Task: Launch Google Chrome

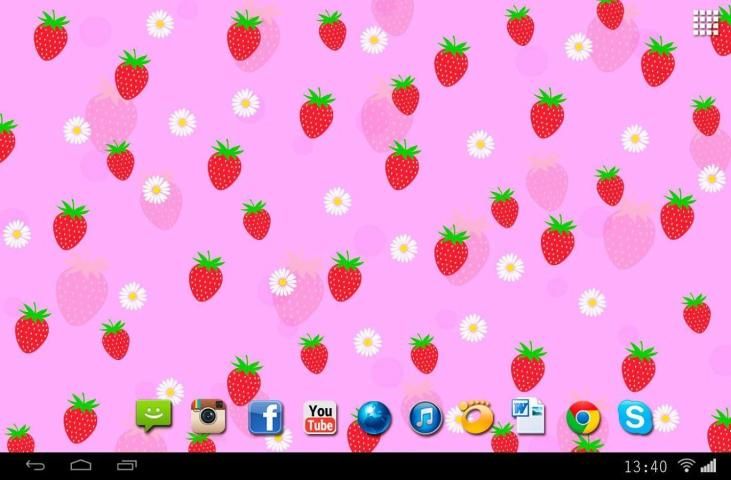Action: click(583, 416)
